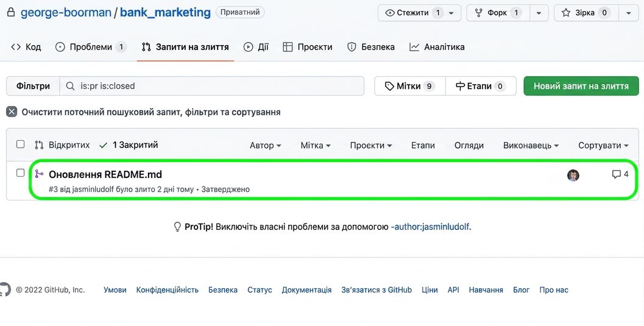This screenshot has width=644, height=326.
Task: Open the Етапи filter in list header
Action: 423,146
